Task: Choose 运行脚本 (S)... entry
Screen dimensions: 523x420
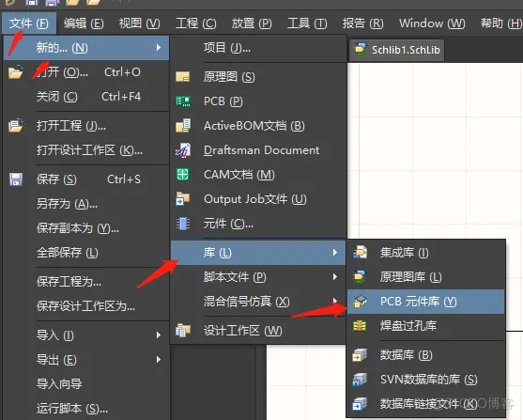Action: tap(86, 409)
